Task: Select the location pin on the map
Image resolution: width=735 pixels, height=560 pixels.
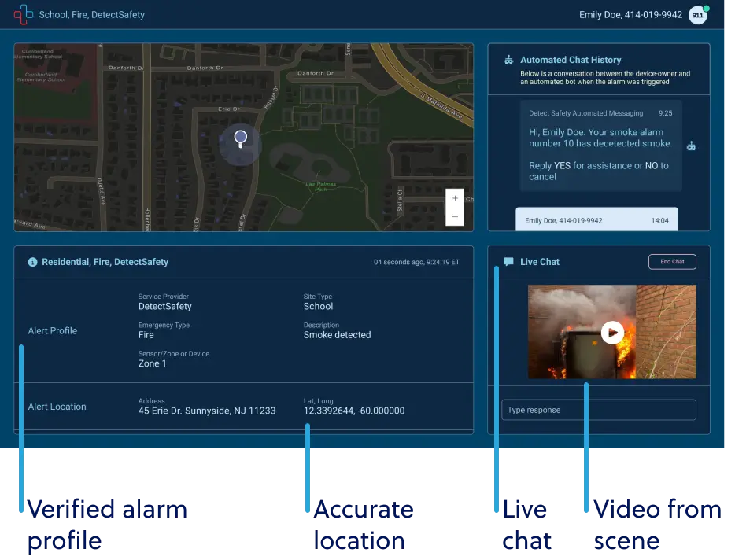Action: click(x=241, y=139)
